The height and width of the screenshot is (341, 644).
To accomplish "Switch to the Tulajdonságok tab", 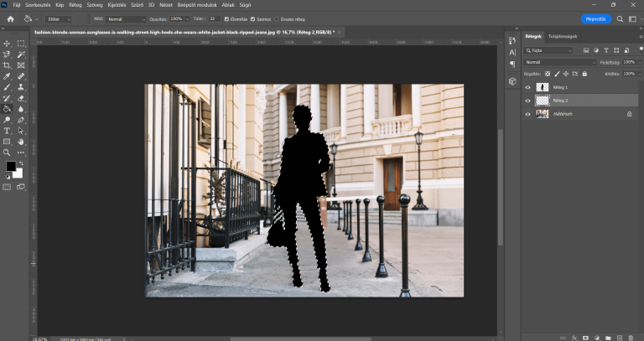I will (x=563, y=37).
